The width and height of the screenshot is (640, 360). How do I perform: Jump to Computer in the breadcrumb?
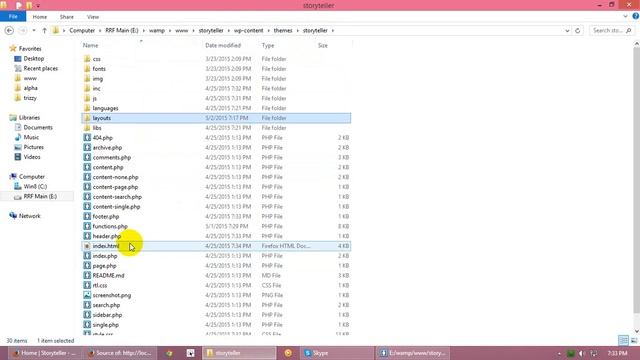(x=82, y=31)
